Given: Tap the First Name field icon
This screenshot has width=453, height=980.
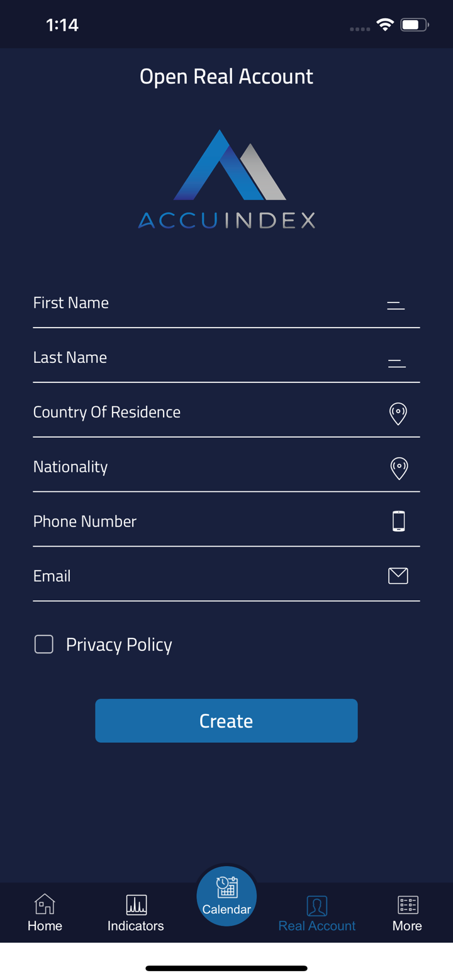Looking at the screenshot, I should [396, 306].
